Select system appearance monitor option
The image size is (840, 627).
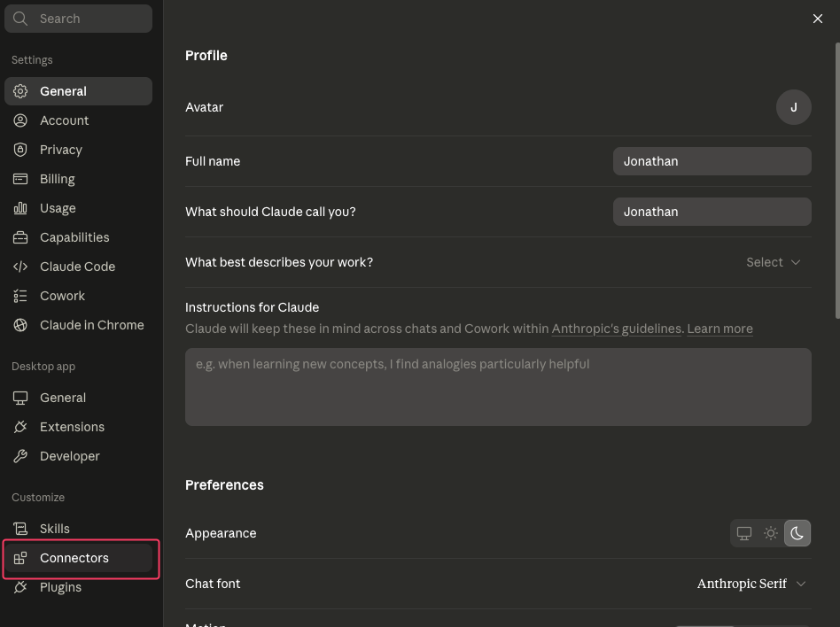744,533
